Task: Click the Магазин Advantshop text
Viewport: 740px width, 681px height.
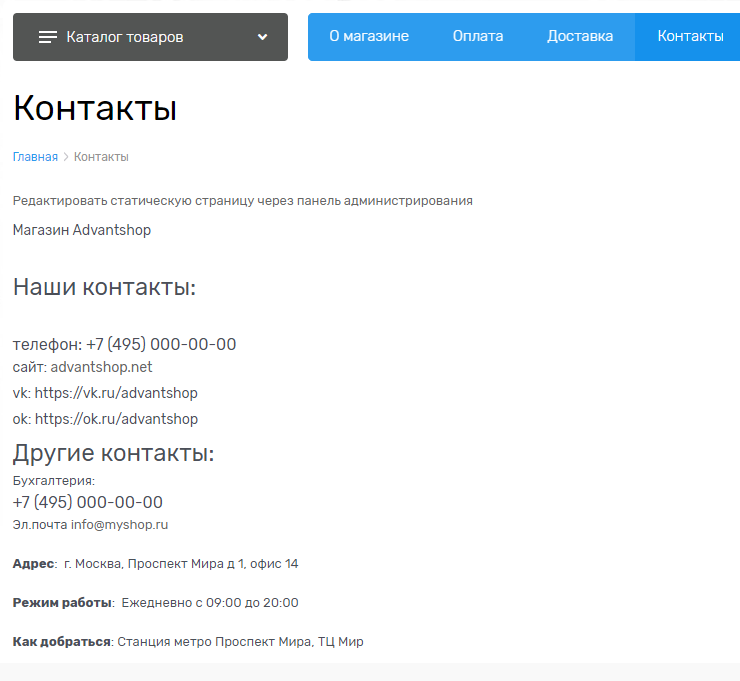Action: pos(82,230)
